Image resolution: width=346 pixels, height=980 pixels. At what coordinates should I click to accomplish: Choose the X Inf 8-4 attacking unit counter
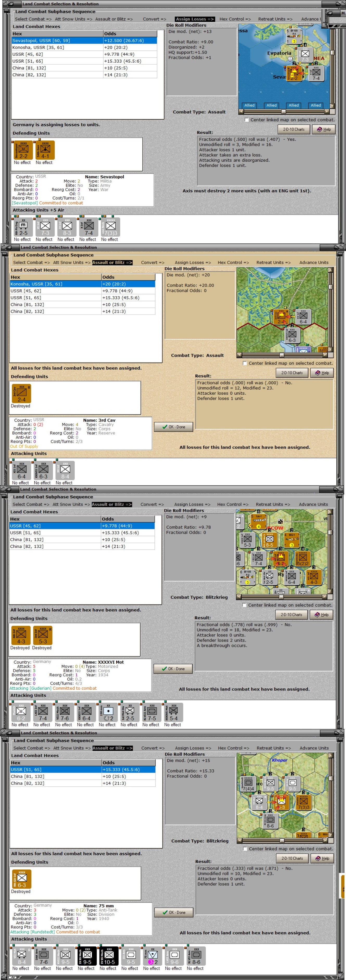tap(65, 471)
